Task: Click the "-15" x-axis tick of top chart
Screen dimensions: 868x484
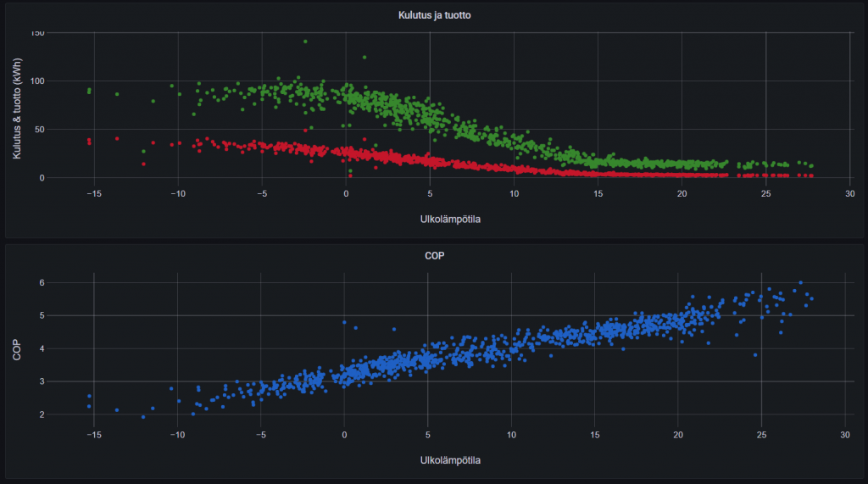Action: (93, 193)
